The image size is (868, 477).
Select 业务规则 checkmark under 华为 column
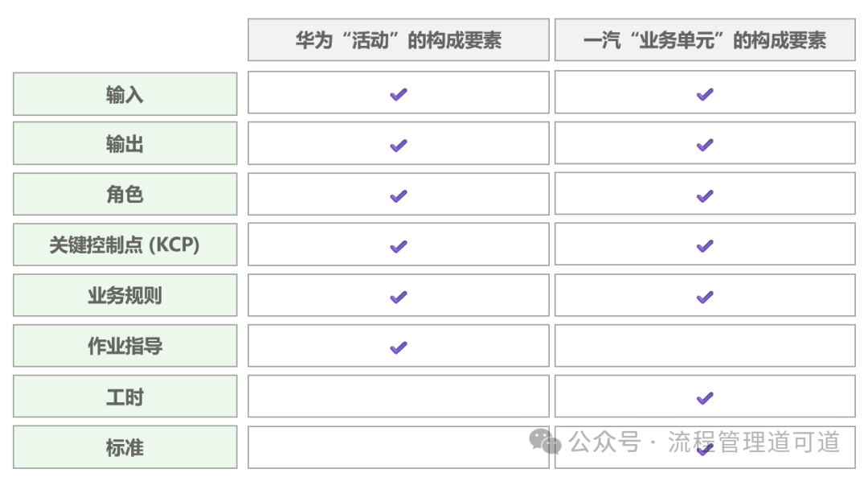coord(398,297)
